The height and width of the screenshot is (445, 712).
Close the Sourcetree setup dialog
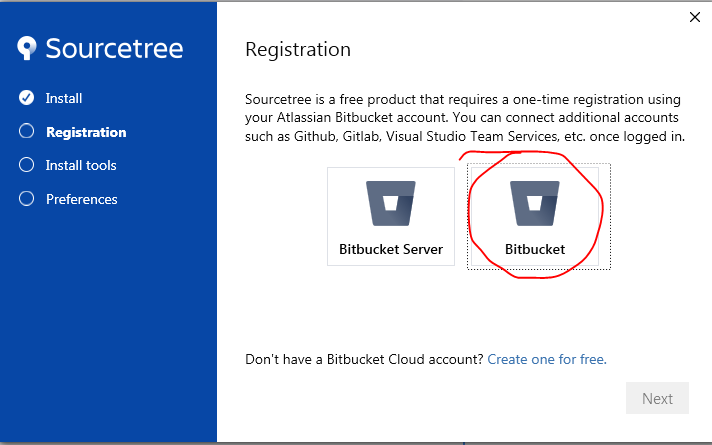[695, 17]
